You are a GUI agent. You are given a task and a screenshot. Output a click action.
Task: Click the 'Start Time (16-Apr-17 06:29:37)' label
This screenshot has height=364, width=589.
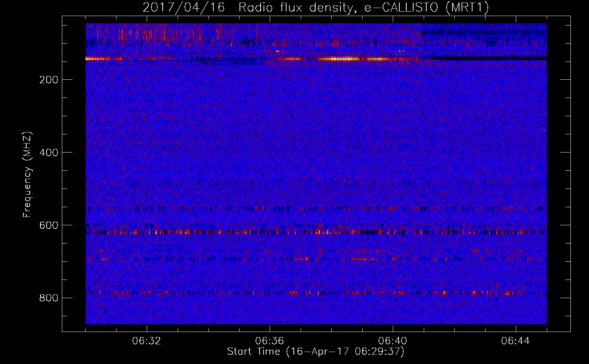[x=316, y=352]
